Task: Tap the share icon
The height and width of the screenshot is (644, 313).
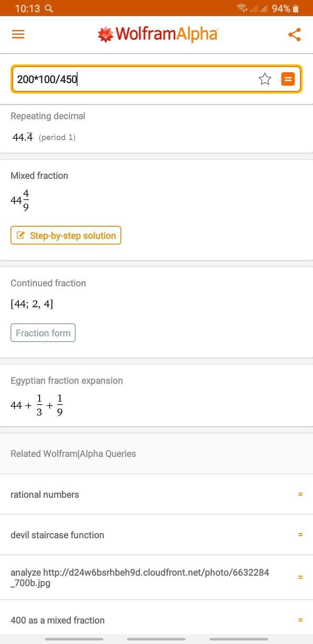Action: click(294, 35)
